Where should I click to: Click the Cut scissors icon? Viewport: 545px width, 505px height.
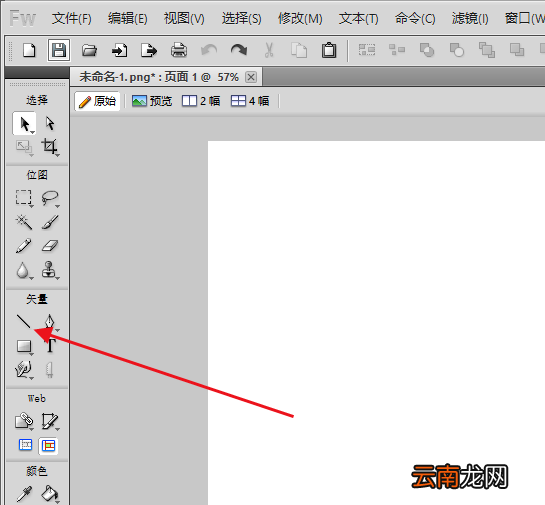tap(269, 50)
